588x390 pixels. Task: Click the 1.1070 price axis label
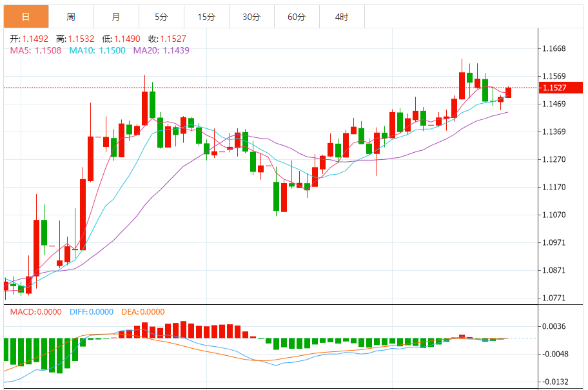click(554, 215)
